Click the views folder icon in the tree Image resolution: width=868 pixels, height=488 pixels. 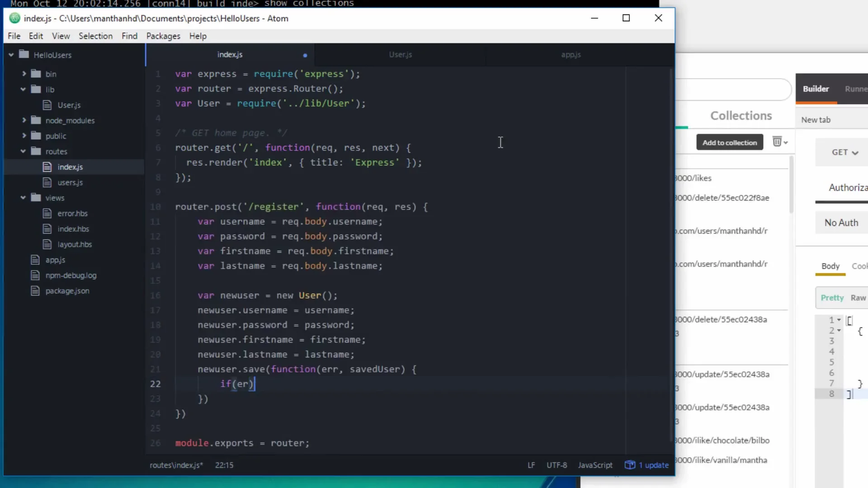[x=36, y=197]
